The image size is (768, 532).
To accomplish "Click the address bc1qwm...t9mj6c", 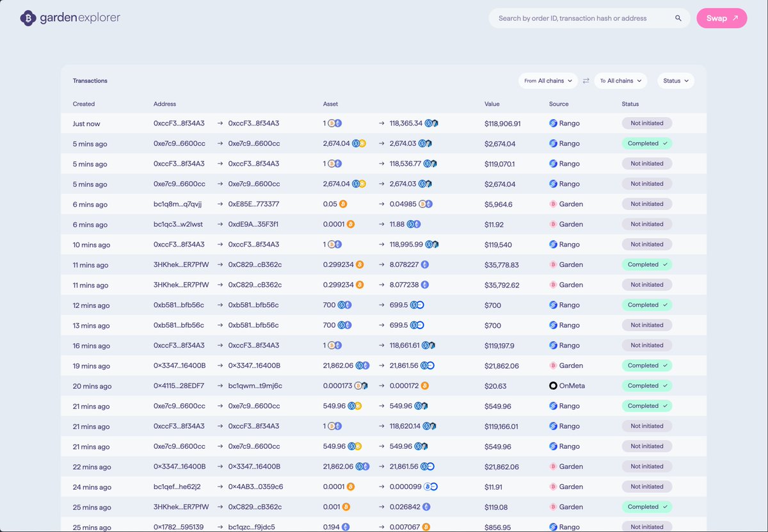I will point(255,386).
